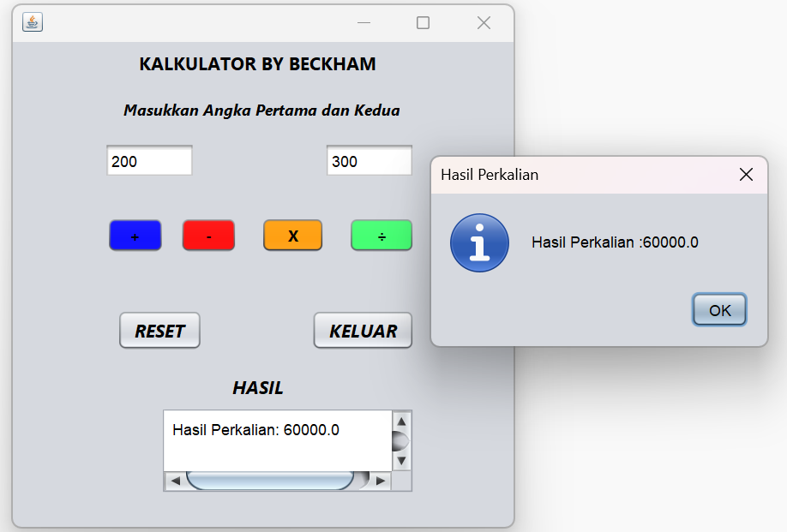Click the result area's scroll right arrow

coord(381,481)
